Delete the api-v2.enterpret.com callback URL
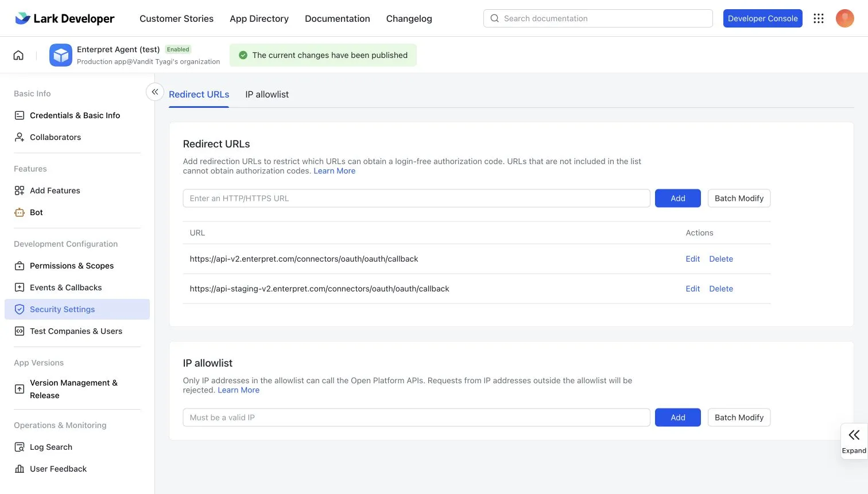 [721, 259]
